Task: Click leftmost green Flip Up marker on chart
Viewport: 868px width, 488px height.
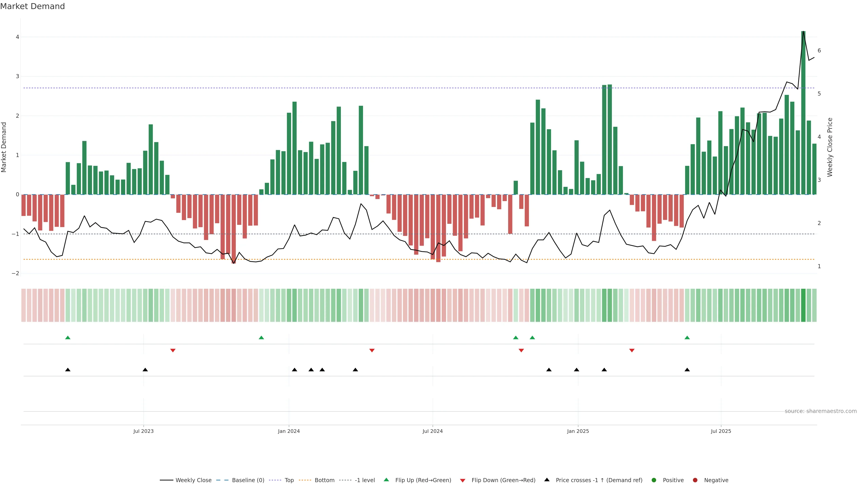Action: [x=68, y=338]
